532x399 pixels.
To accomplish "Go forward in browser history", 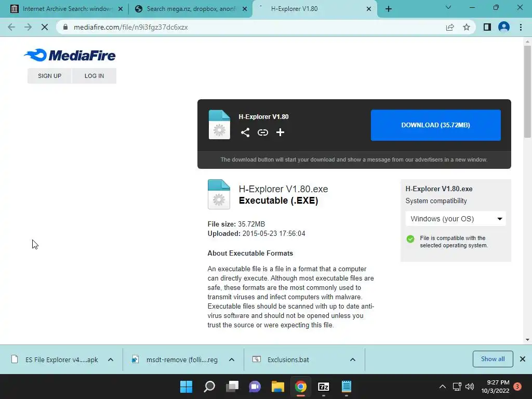I will click(x=28, y=27).
